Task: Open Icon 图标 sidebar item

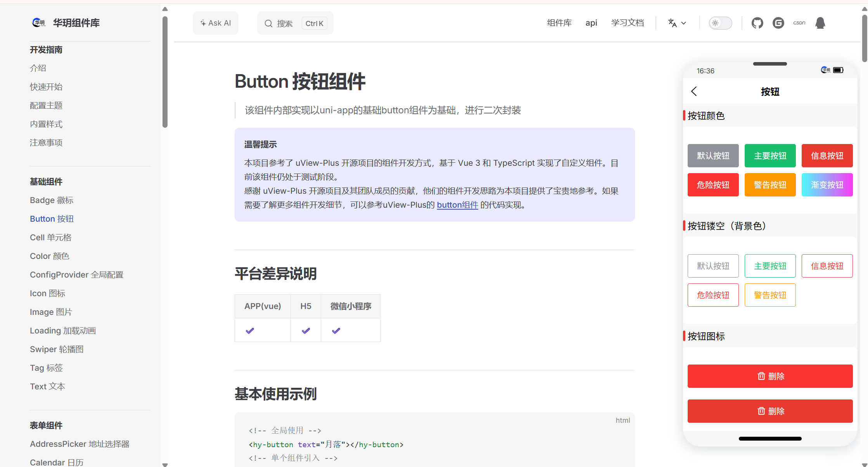Action: (47, 293)
